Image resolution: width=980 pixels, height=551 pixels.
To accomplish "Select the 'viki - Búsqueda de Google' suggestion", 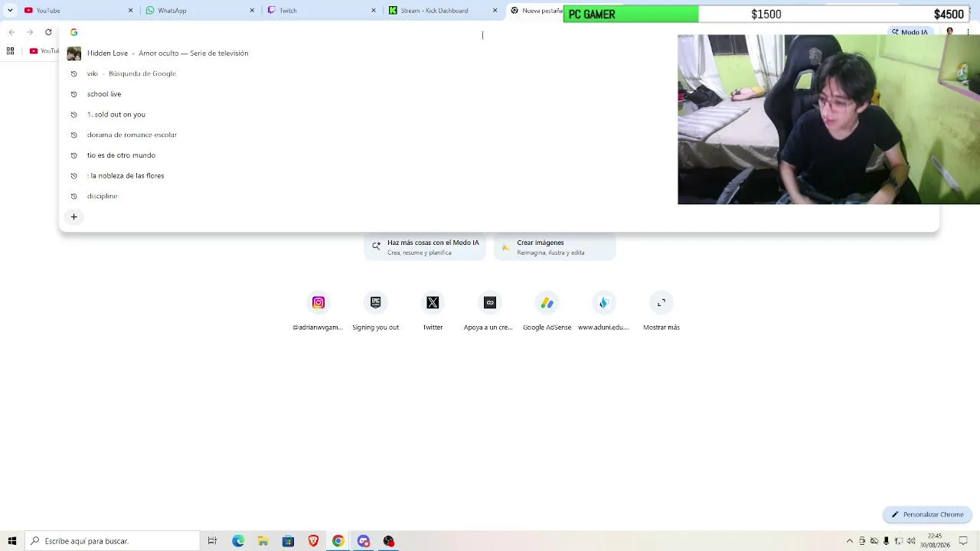I will coord(367,73).
